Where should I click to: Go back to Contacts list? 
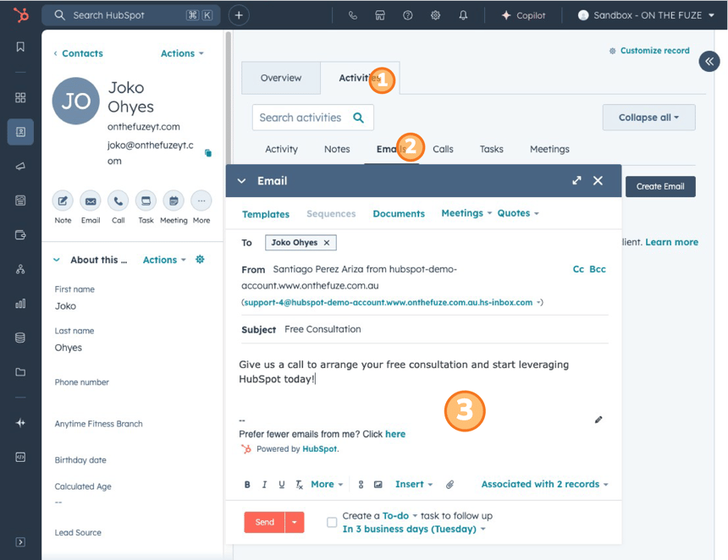78,53
